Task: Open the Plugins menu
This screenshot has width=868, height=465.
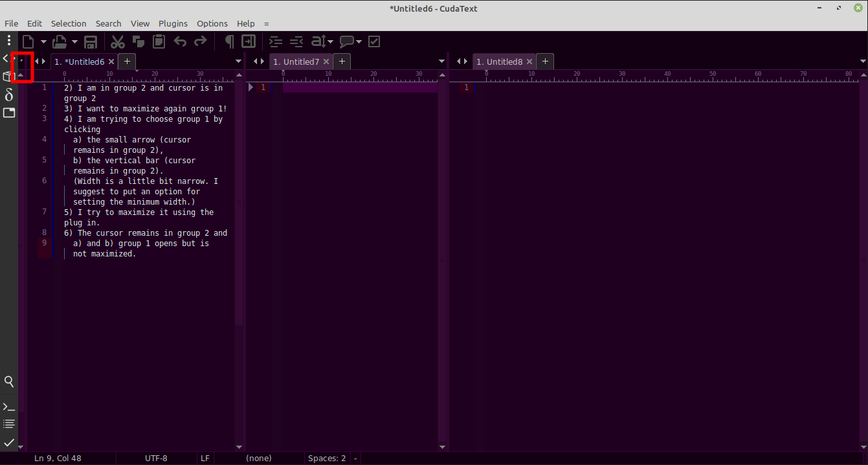Action: pos(173,23)
